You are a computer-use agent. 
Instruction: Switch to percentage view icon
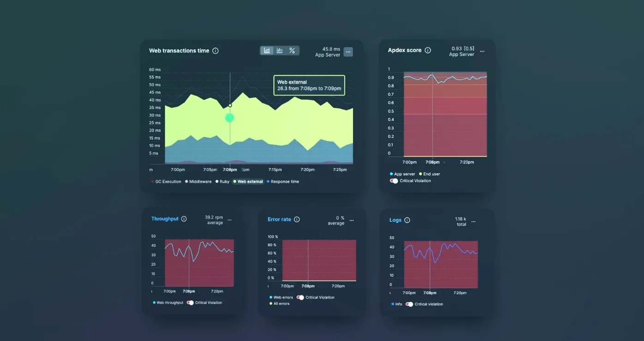point(292,50)
